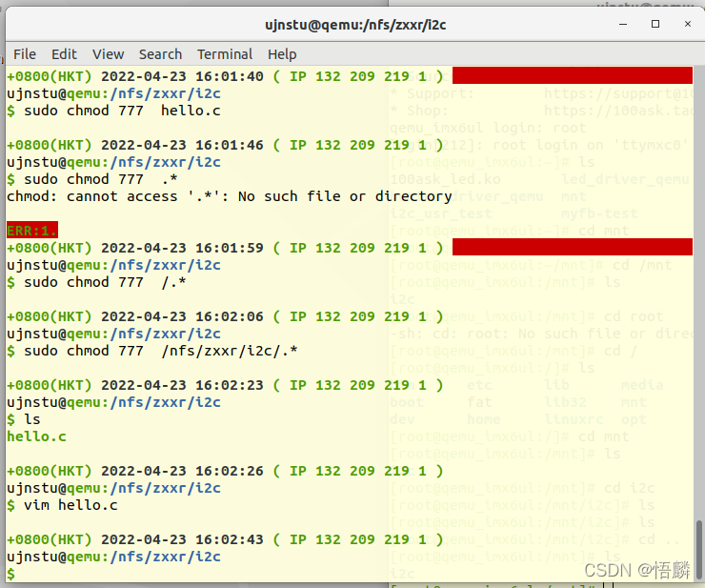Open the Help menu

282,54
